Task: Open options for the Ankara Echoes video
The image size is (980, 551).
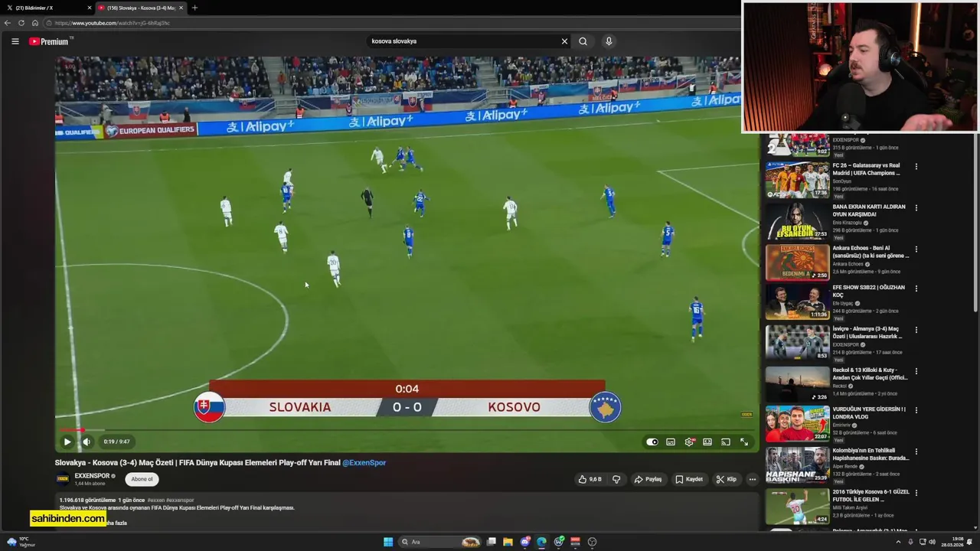Action: coord(916,249)
